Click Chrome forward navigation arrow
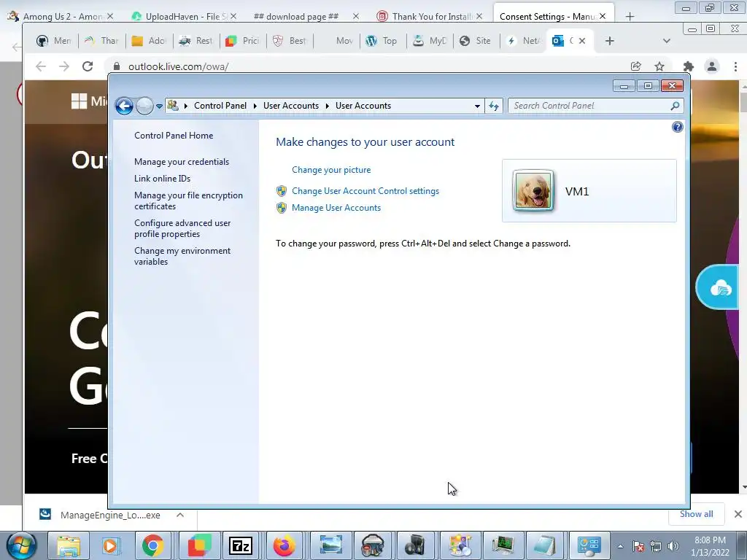747x560 pixels. click(x=64, y=66)
